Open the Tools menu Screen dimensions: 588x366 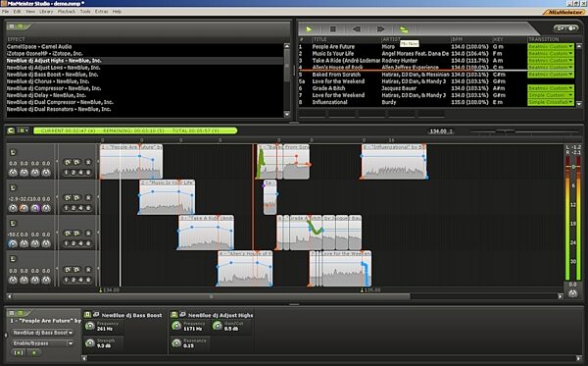(x=85, y=12)
